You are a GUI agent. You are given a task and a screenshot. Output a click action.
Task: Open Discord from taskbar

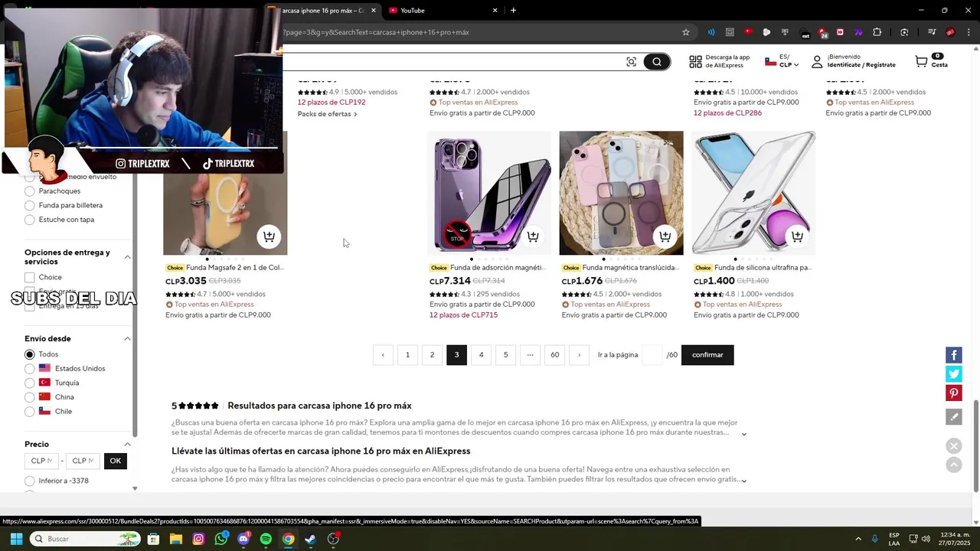243,539
